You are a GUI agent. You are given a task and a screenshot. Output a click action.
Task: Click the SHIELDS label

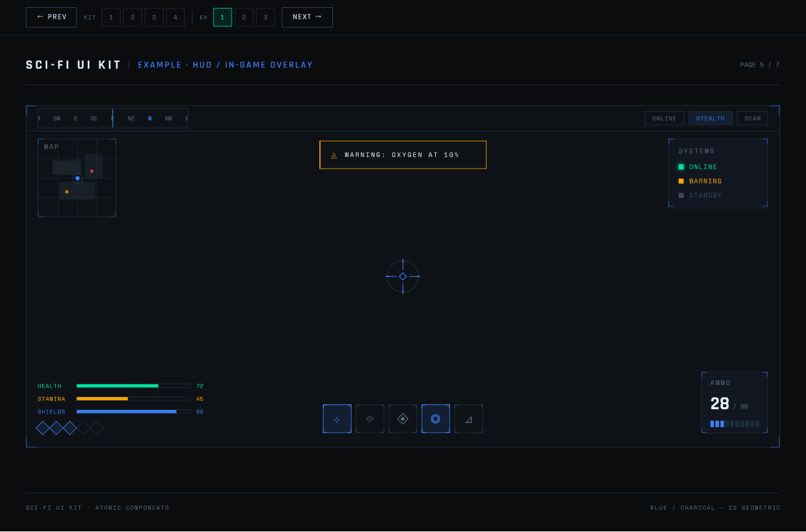(51, 412)
